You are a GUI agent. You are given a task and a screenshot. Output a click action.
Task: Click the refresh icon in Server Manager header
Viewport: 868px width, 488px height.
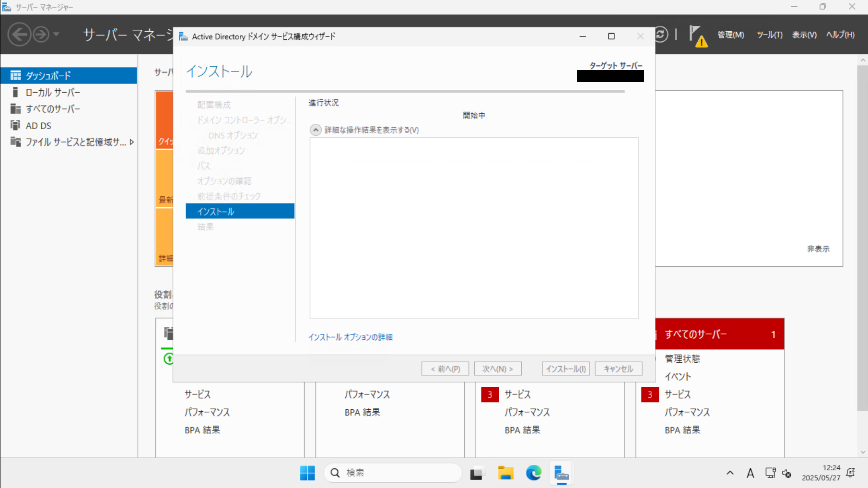click(661, 35)
